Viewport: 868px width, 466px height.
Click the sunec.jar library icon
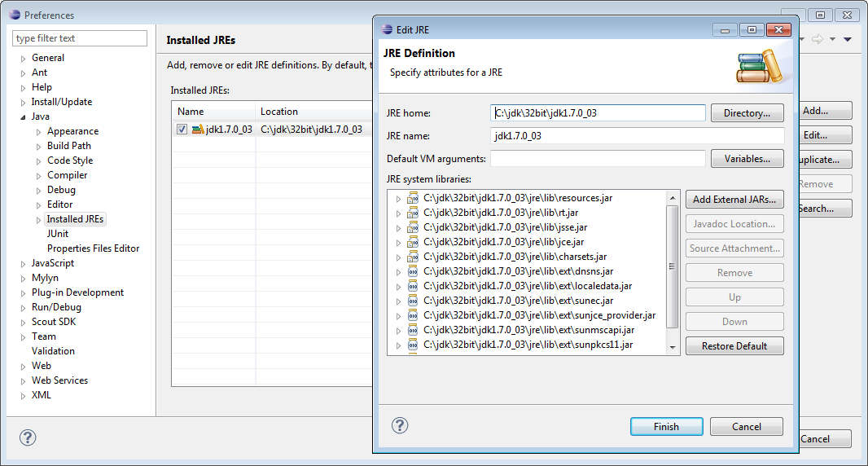pos(413,301)
